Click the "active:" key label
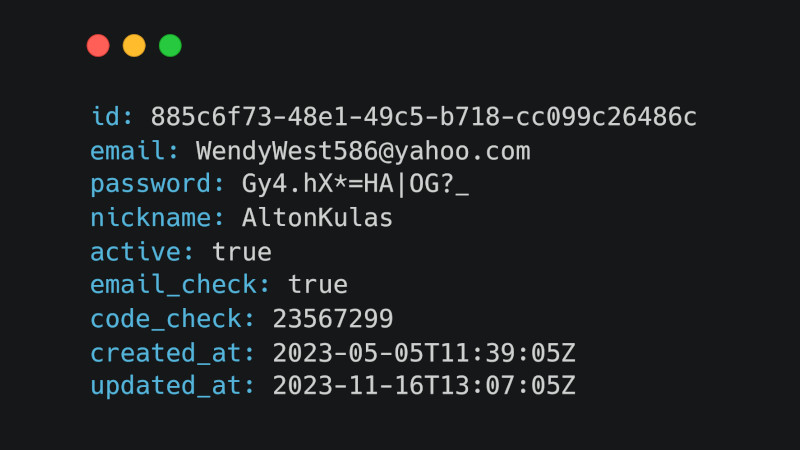This screenshot has height=450, width=800. click(x=142, y=252)
